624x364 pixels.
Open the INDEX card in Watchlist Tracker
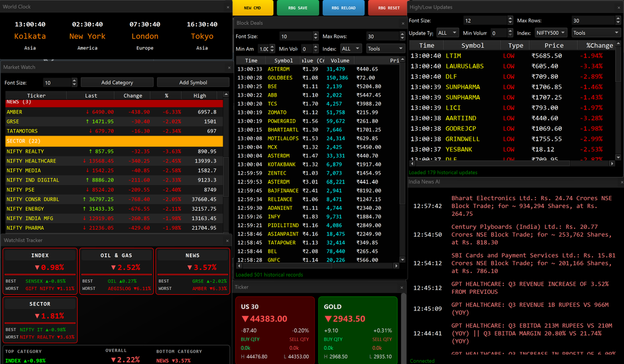[x=40, y=271]
